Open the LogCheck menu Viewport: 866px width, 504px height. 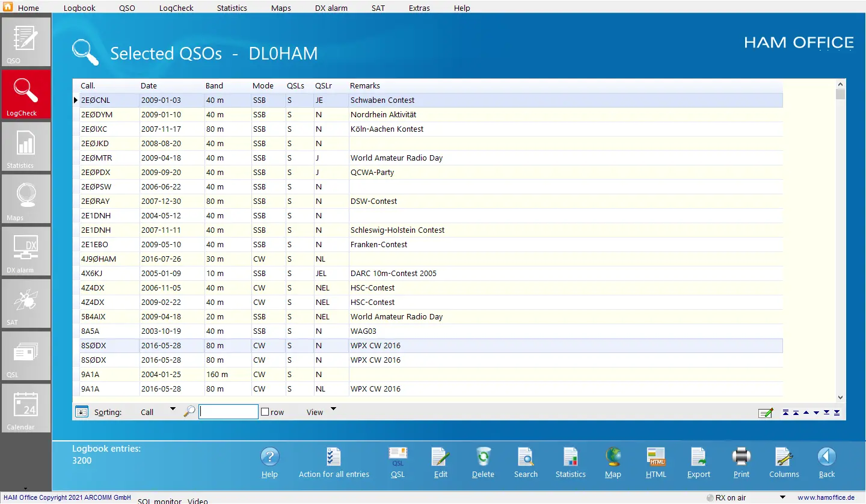(x=176, y=8)
